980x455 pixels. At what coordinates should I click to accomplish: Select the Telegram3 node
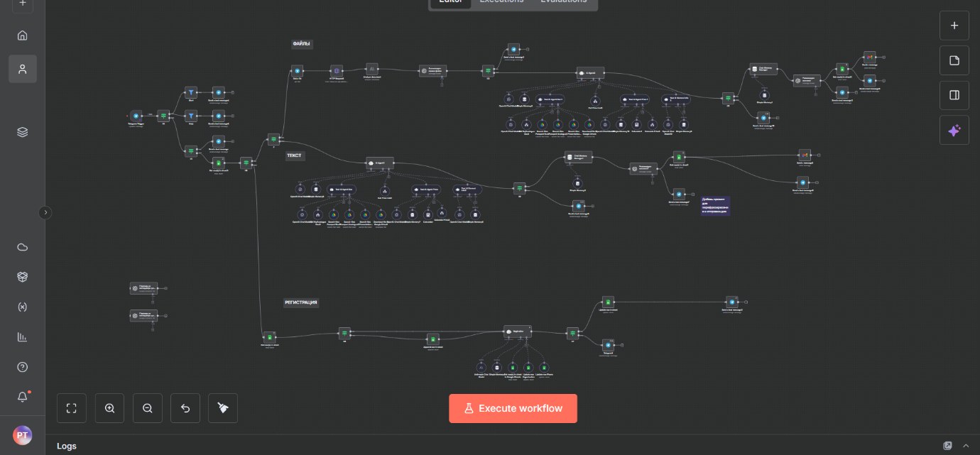tap(608, 345)
